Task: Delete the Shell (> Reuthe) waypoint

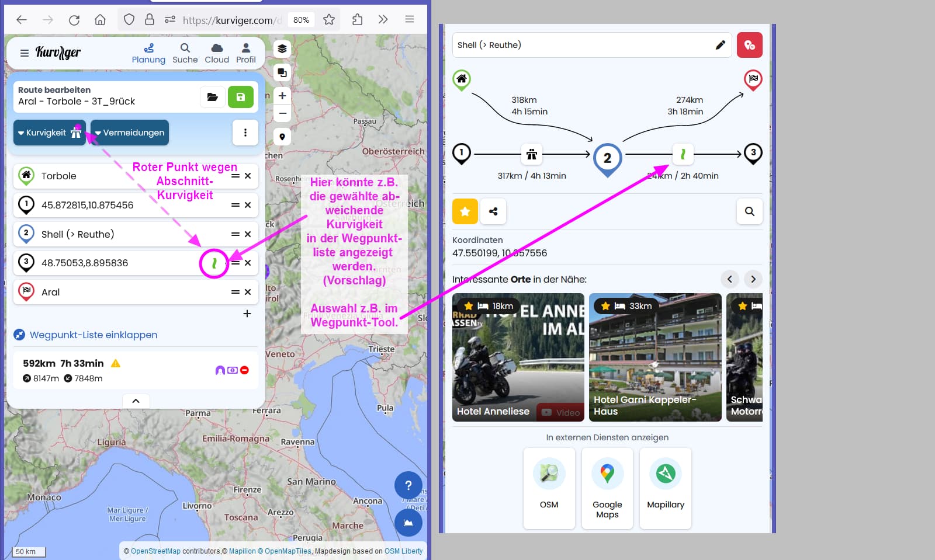Action: 248,234
